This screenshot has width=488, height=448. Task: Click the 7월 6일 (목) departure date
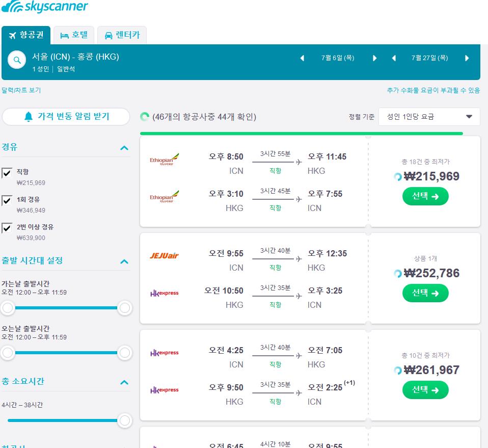coord(338,58)
